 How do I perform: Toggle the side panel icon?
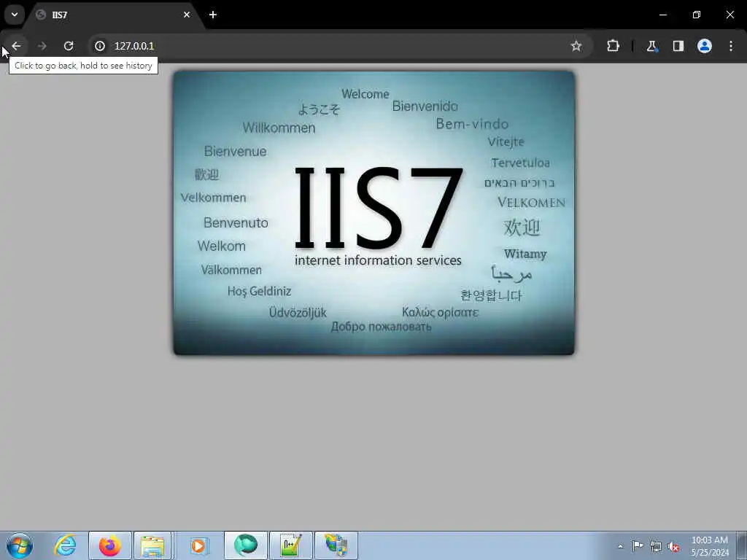tap(678, 46)
